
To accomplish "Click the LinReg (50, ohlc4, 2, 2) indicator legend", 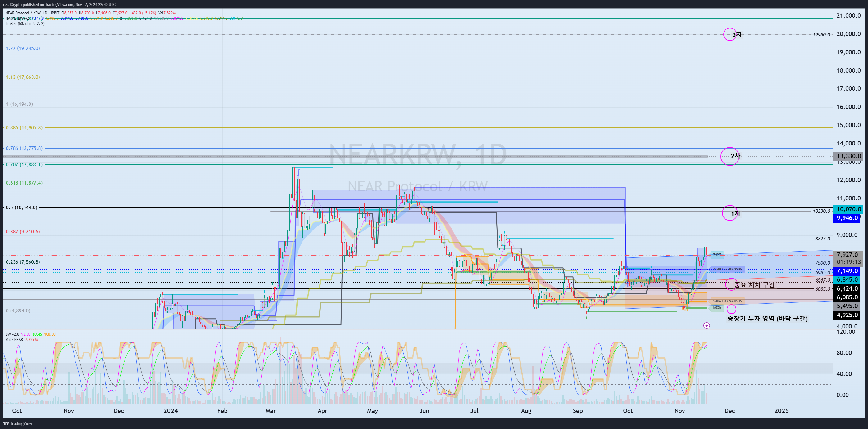I will pos(25,24).
